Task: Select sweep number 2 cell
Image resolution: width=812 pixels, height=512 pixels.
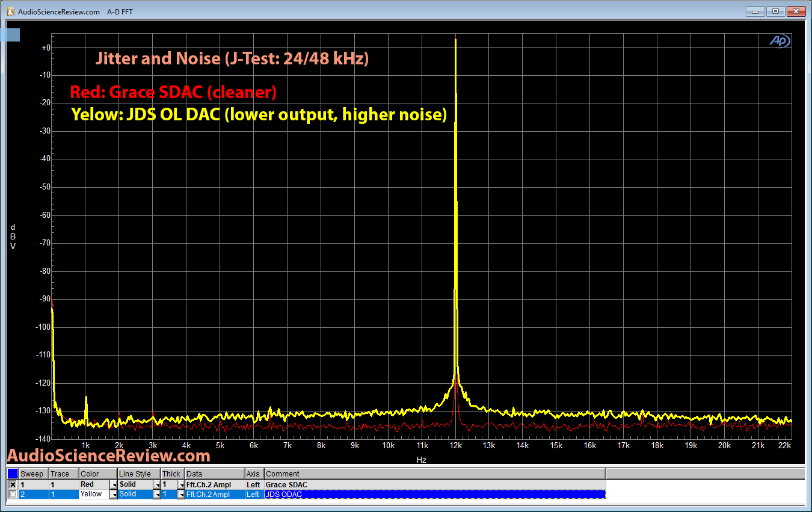Action: tap(34, 494)
